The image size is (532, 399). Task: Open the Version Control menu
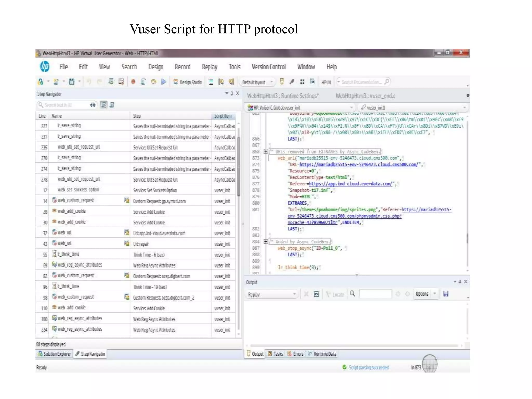(x=269, y=67)
